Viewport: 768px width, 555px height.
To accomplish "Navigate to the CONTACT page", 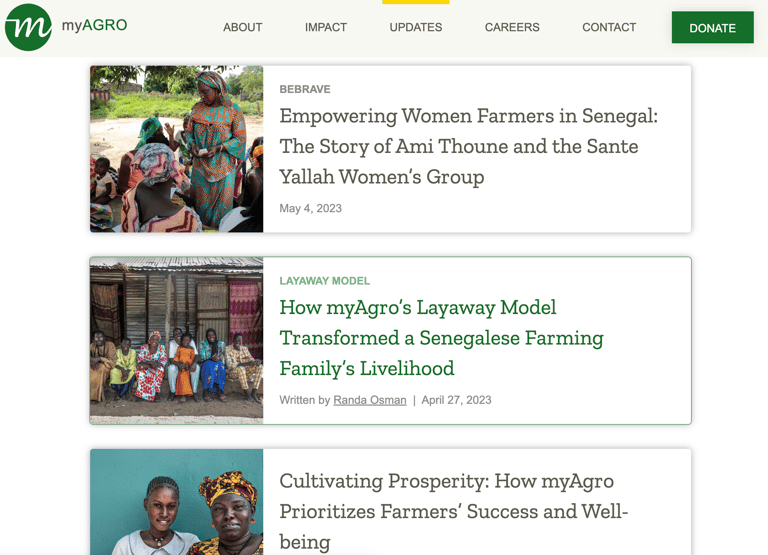I will [609, 27].
